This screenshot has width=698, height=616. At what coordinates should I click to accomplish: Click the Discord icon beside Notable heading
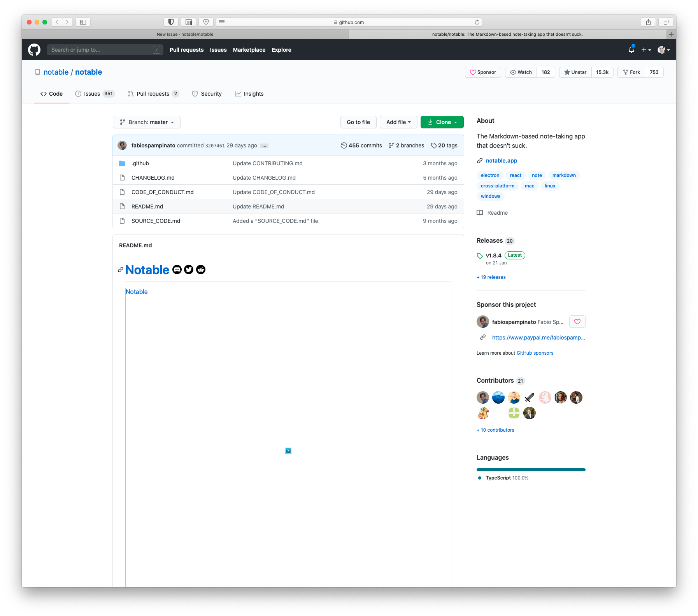177,269
